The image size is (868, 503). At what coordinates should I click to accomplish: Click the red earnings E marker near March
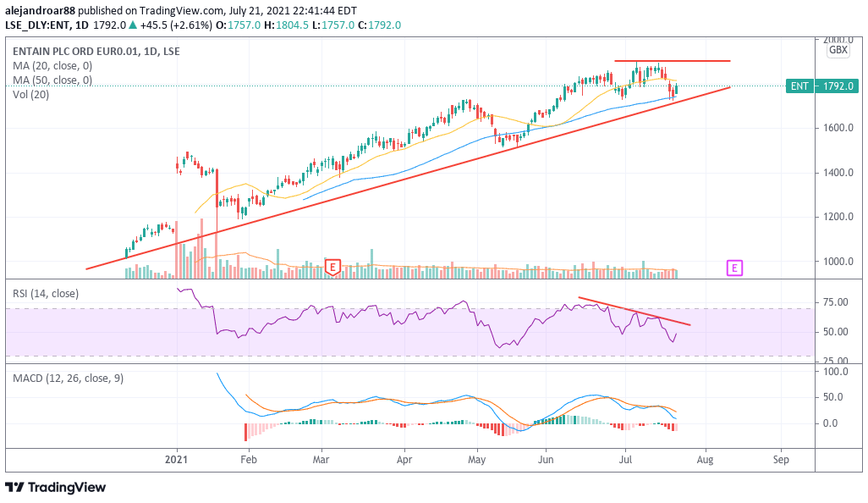332,267
